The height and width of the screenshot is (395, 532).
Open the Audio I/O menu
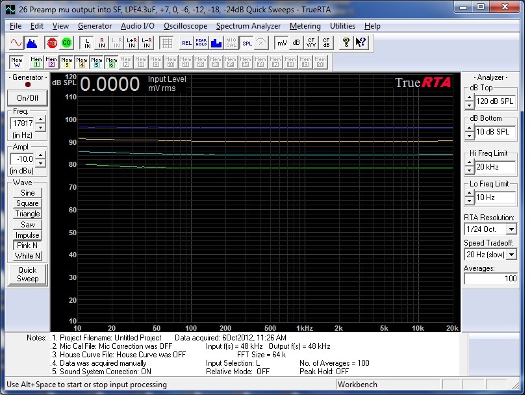tap(138, 26)
